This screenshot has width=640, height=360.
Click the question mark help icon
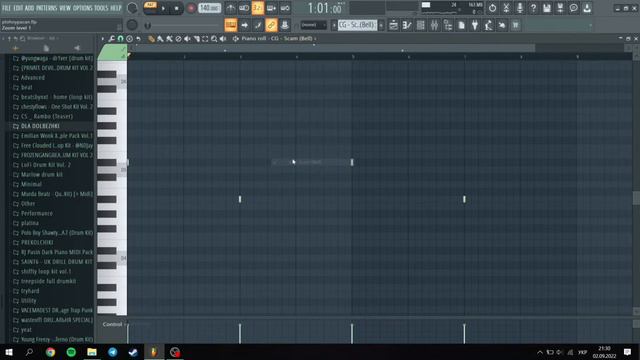533,8
